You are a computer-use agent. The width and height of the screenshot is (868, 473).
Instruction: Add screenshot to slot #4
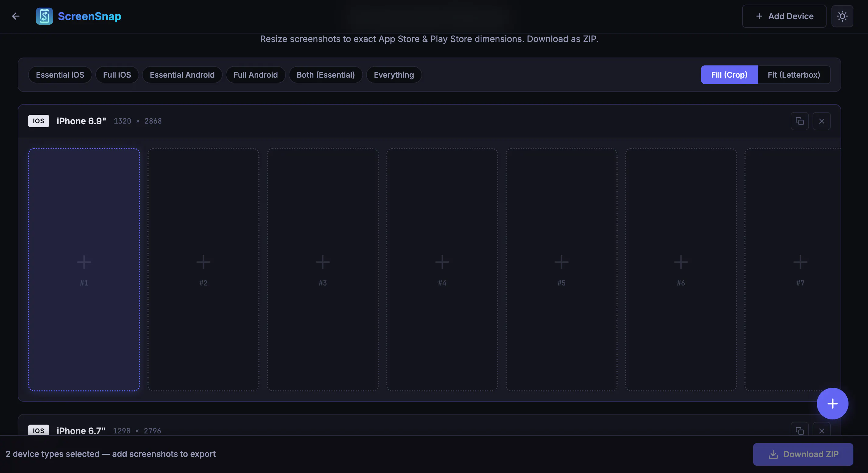(442, 270)
